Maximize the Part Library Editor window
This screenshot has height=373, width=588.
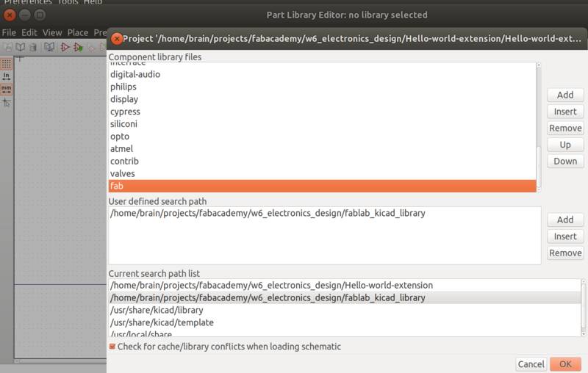(x=40, y=15)
